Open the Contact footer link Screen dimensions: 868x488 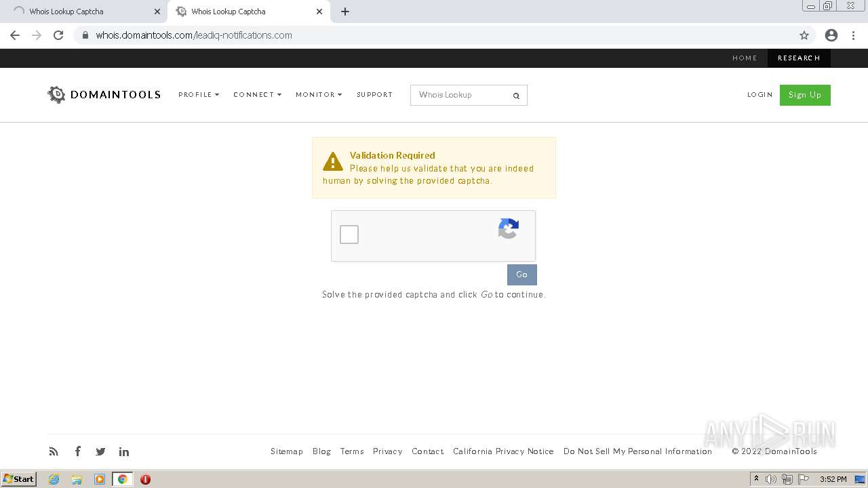coord(427,451)
